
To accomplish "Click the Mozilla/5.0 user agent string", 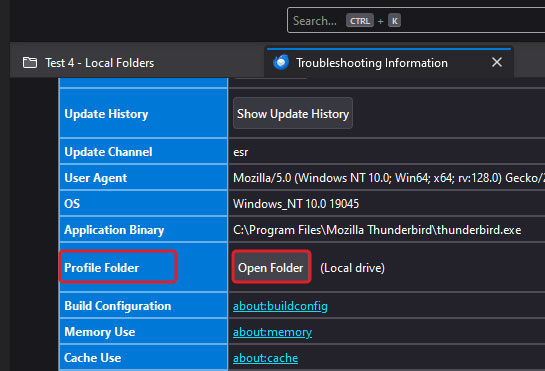I will 389,178.
